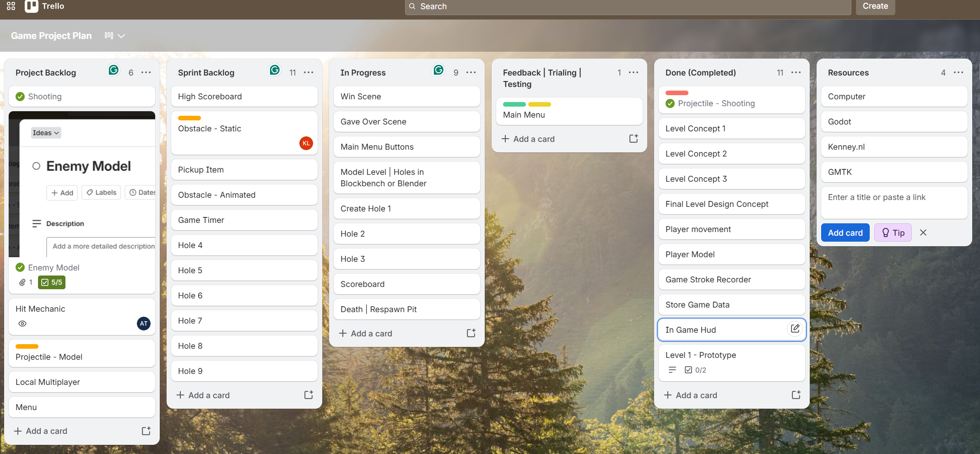
Task: Click the description icon on Level 1 - Prototype
Action: pos(672,370)
